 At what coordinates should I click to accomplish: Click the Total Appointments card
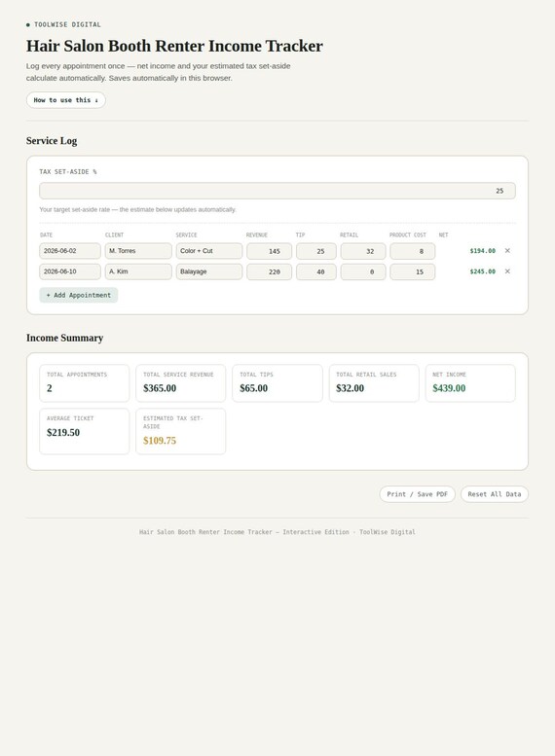click(85, 383)
